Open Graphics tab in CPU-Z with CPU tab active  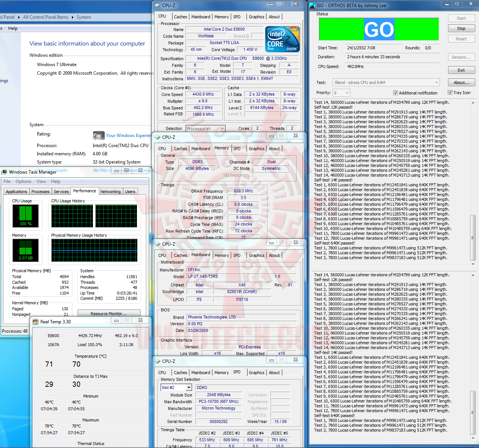tap(257, 17)
